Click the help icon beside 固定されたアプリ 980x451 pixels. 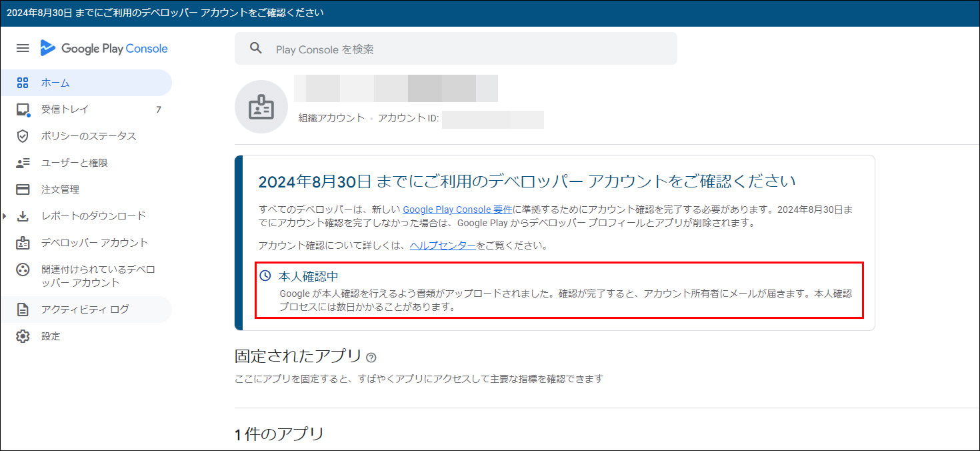pyautogui.click(x=371, y=358)
